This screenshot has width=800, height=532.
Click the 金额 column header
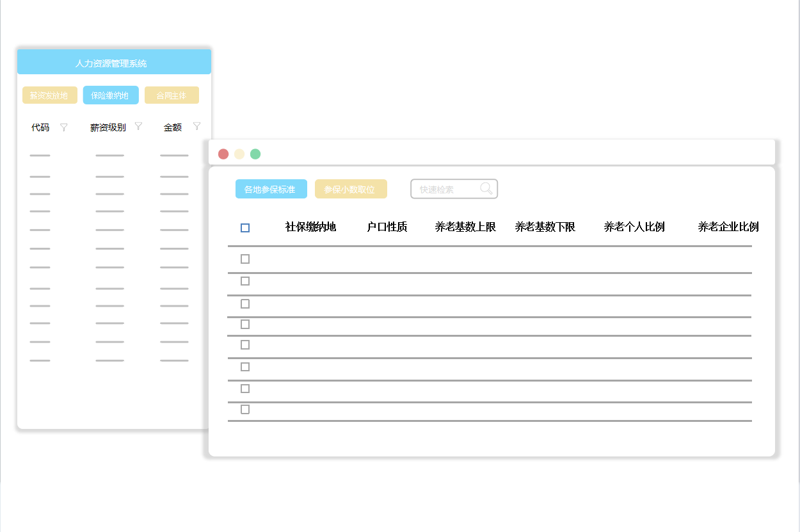click(173, 127)
